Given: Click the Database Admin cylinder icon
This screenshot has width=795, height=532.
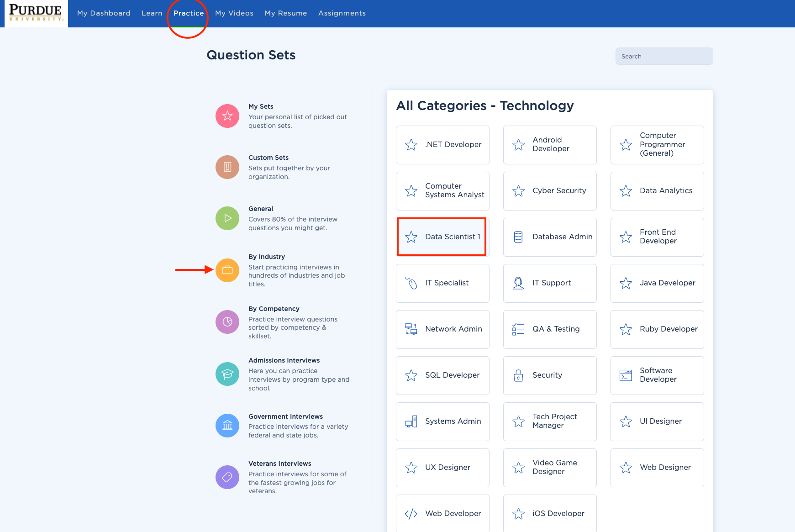Looking at the screenshot, I should pyautogui.click(x=518, y=237).
